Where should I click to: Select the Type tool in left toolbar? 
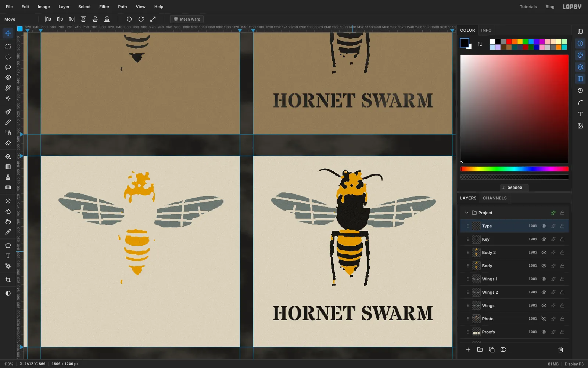8,256
